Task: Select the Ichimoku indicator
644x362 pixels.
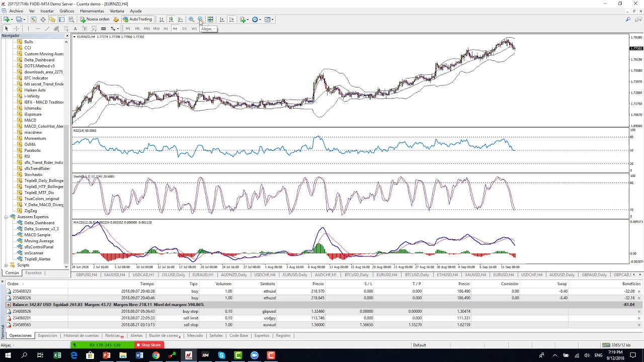Action: click(x=33, y=108)
